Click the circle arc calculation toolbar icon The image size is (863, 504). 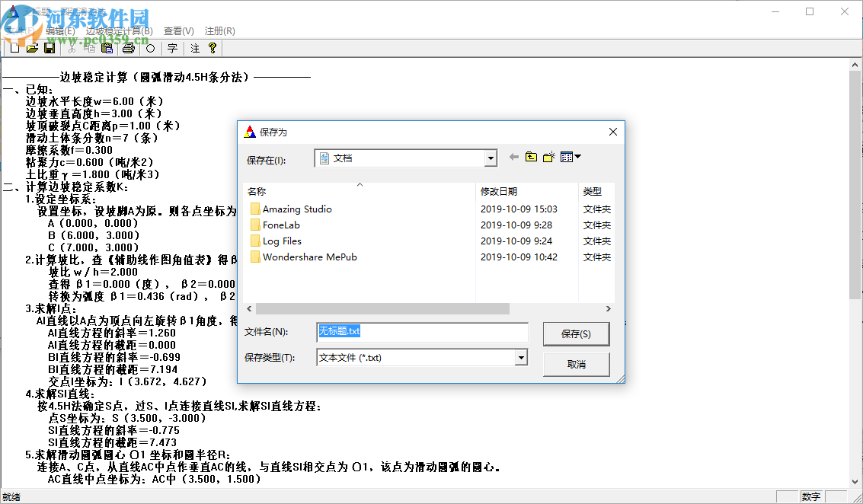(150, 49)
